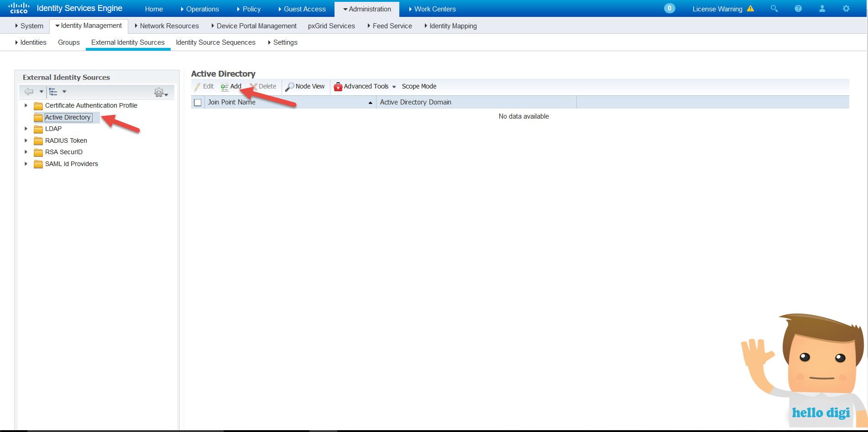Open the Advanced Tools dropdown arrow
This screenshot has height=432, width=868.
[394, 87]
